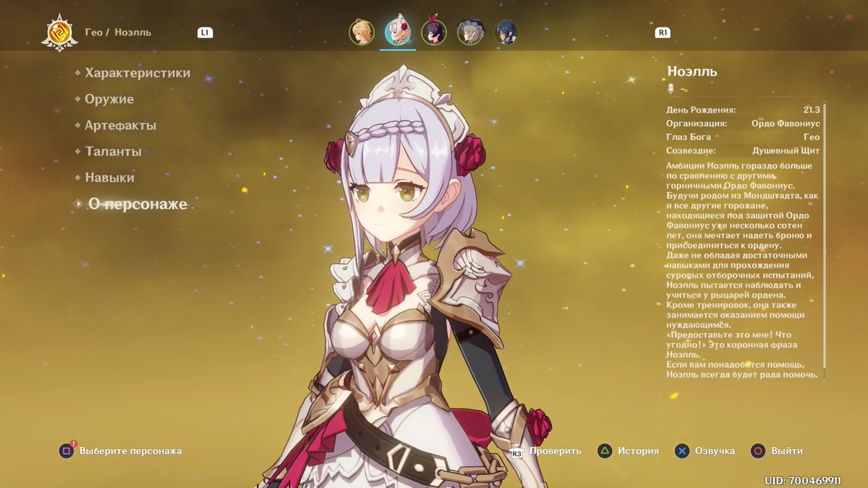Click the Организация label

point(697,124)
